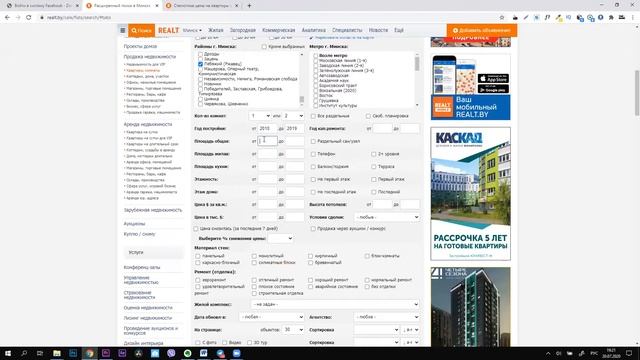Check Цена снизилась (за последние 7 дней)
This screenshot has width=640, height=360.
[196, 229]
